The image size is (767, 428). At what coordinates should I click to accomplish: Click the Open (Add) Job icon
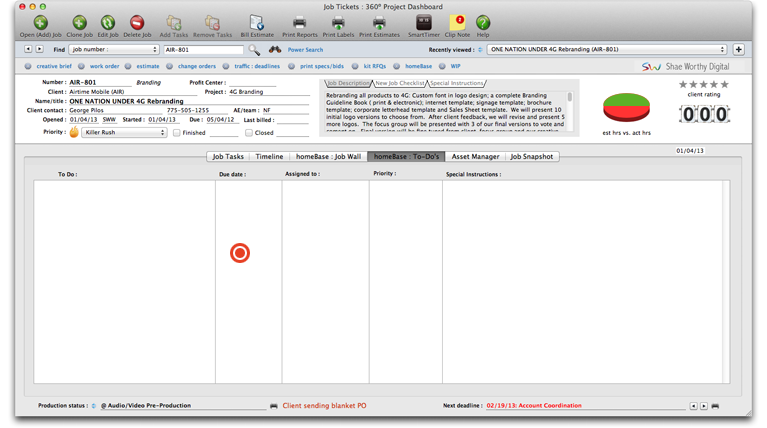[39, 22]
